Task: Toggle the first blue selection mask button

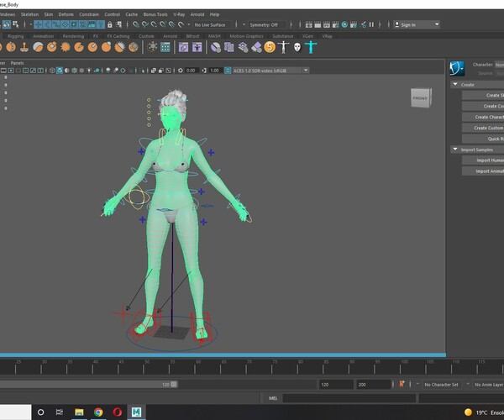Action: (38, 24)
